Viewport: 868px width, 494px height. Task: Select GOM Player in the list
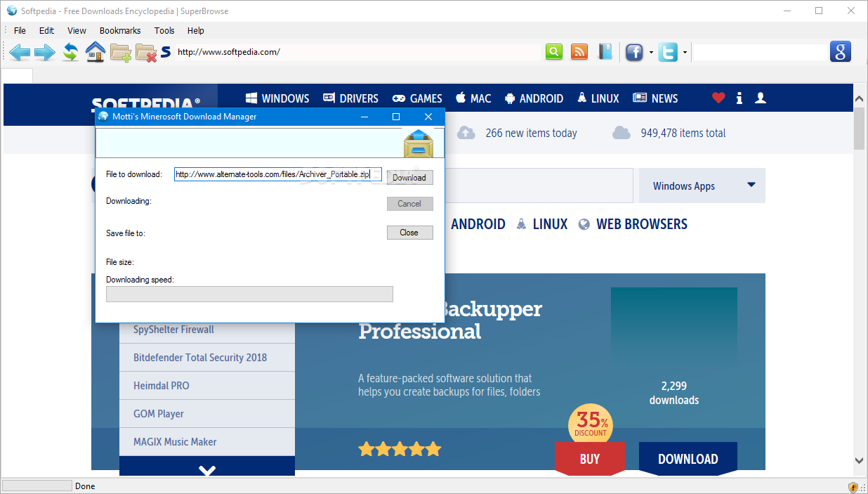coord(207,414)
